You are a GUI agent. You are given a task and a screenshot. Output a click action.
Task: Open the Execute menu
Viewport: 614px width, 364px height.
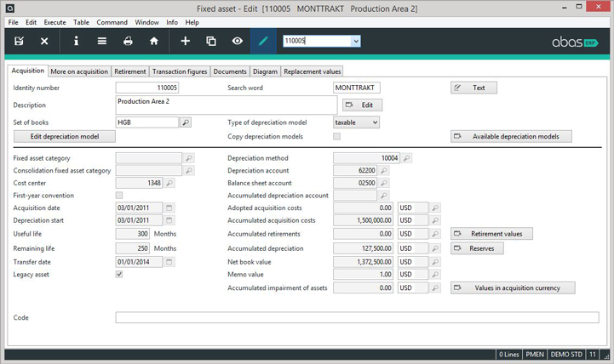pyautogui.click(x=55, y=22)
